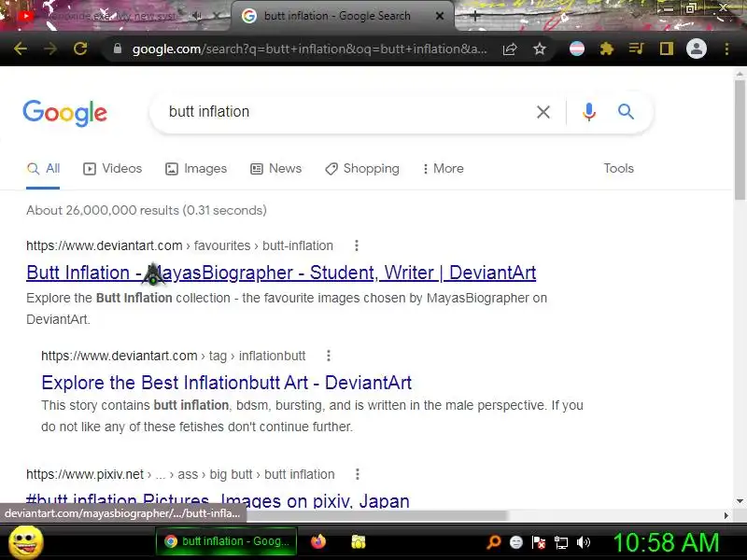Click the flag tray icon with the red X
Image resolution: width=747 pixels, height=560 pixels.
coord(539,542)
